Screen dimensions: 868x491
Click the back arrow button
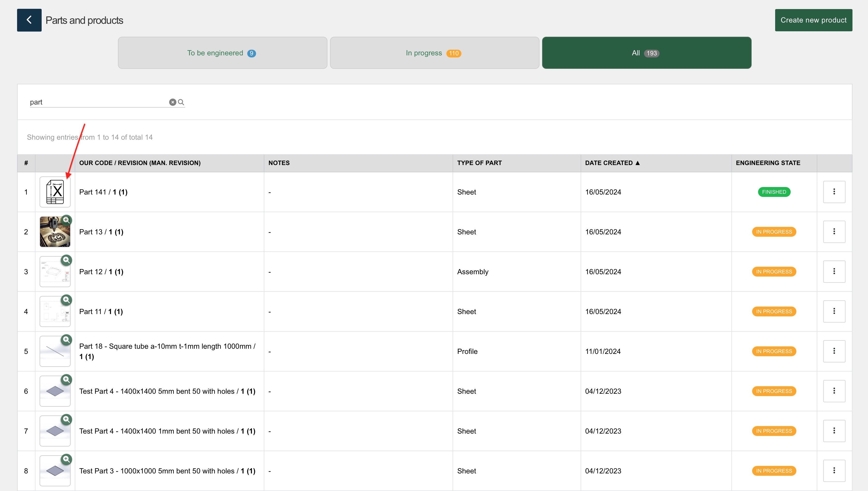coord(29,20)
